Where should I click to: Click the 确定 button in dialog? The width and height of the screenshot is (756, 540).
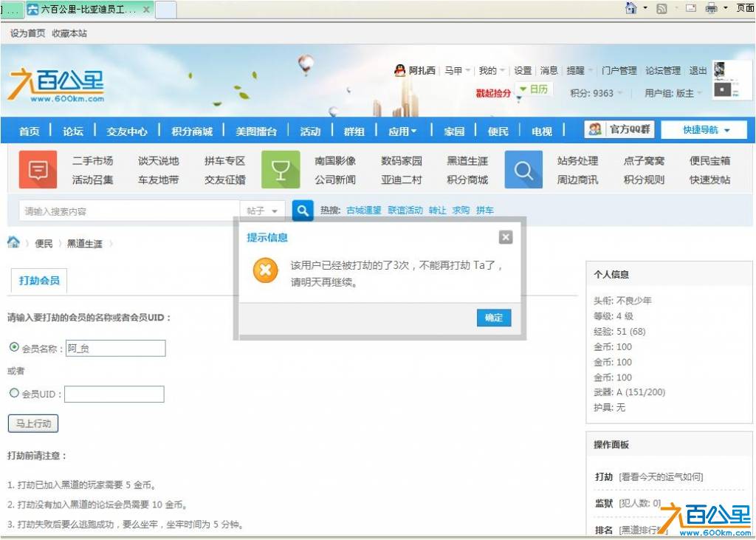(x=494, y=318)
